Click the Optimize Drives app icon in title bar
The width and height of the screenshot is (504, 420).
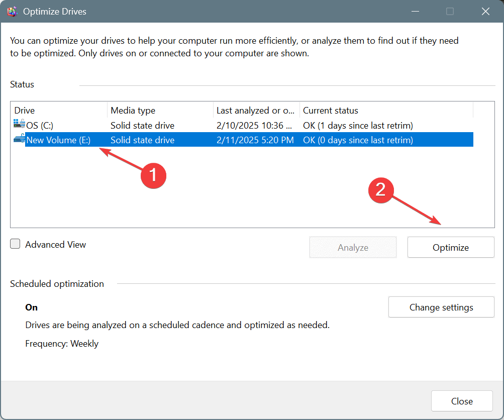[12, 12]
